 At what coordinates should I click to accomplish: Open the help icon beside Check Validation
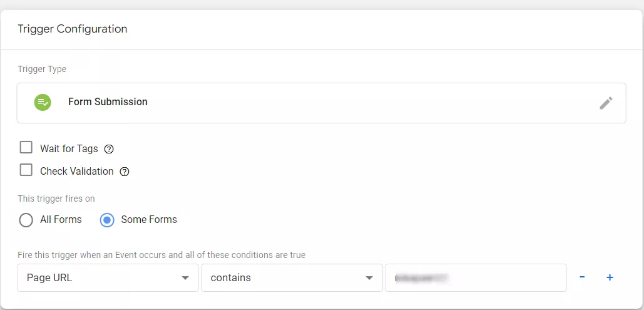pos(125,172)
